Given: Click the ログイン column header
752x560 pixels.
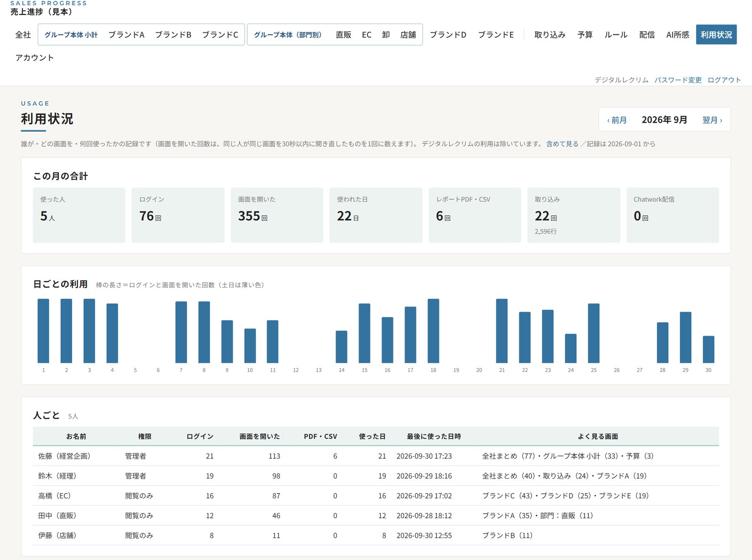Looking at the screenshot, I should (x=200, y=436).
